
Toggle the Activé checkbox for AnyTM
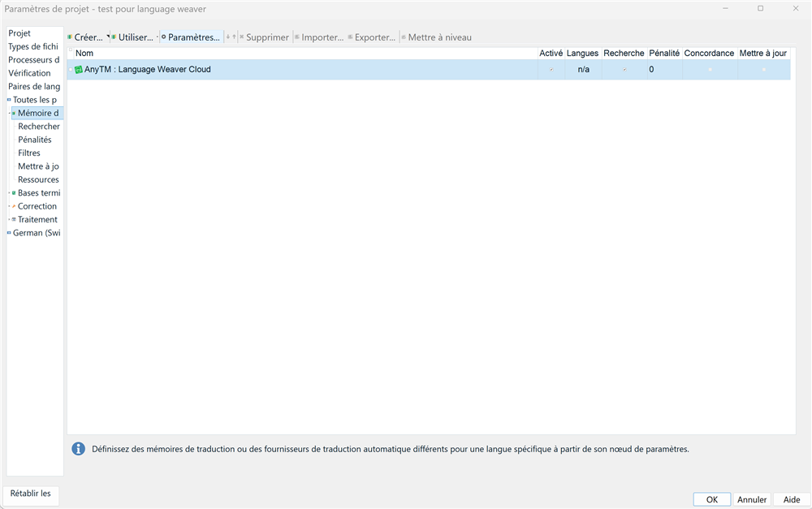551,70
